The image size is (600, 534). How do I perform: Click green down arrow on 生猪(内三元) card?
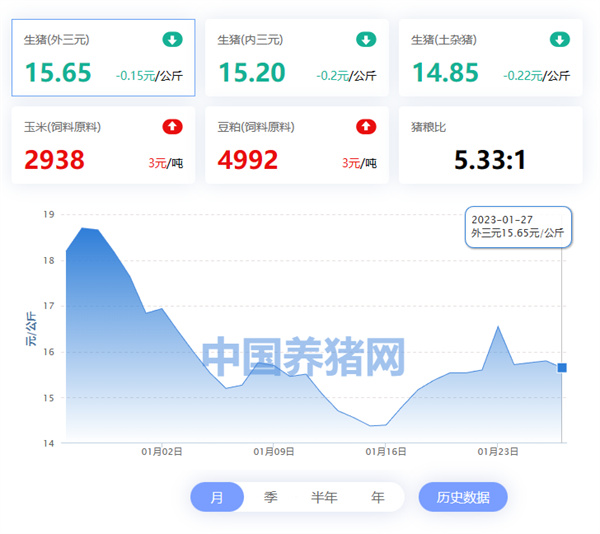(x=366, y=40)
